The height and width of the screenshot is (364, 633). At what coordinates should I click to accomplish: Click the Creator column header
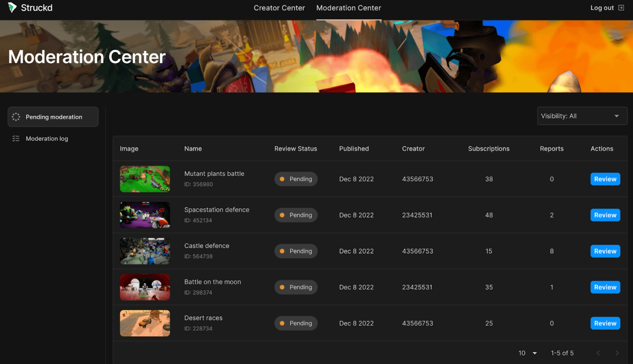[x=413, y=149]
